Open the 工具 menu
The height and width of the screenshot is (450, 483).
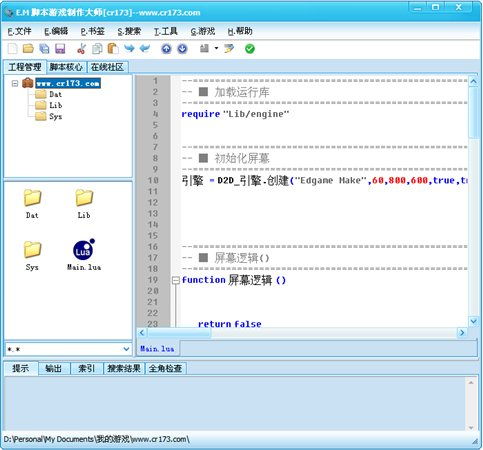click(x=166, y=31)
